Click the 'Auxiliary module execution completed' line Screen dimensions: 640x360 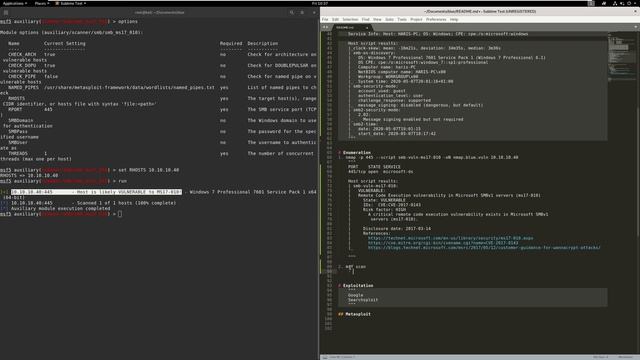pos(60,209)
